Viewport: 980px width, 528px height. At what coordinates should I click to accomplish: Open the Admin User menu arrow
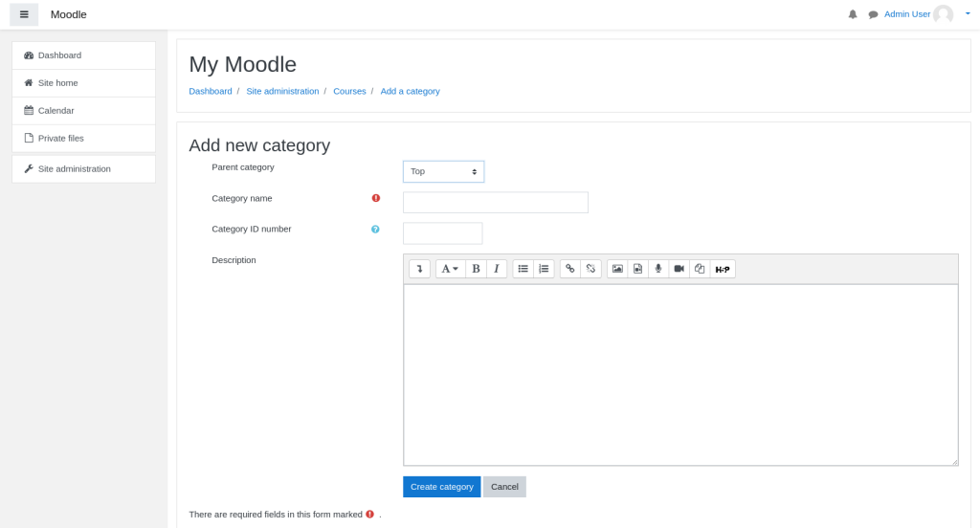967,13
